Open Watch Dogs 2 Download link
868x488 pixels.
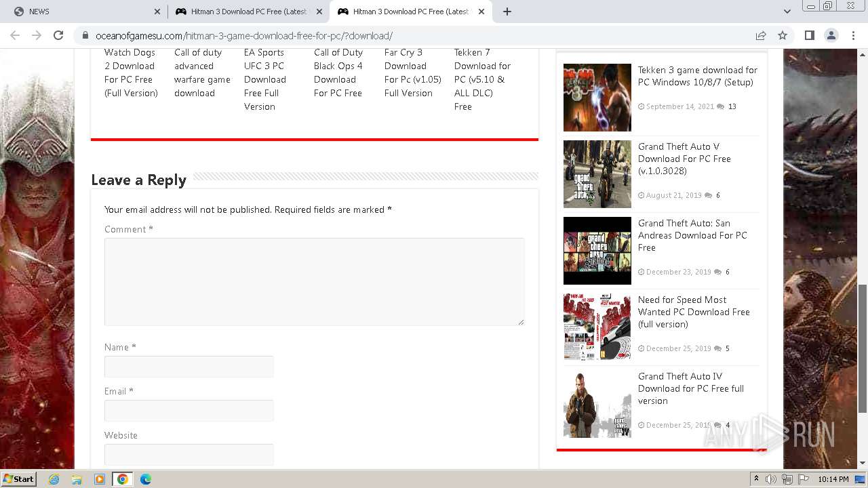tap(131, 73)
